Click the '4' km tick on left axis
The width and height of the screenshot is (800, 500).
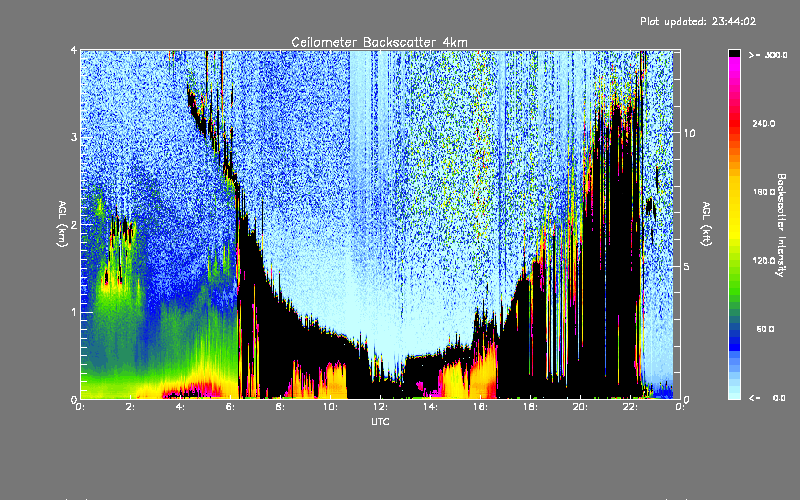74,50
